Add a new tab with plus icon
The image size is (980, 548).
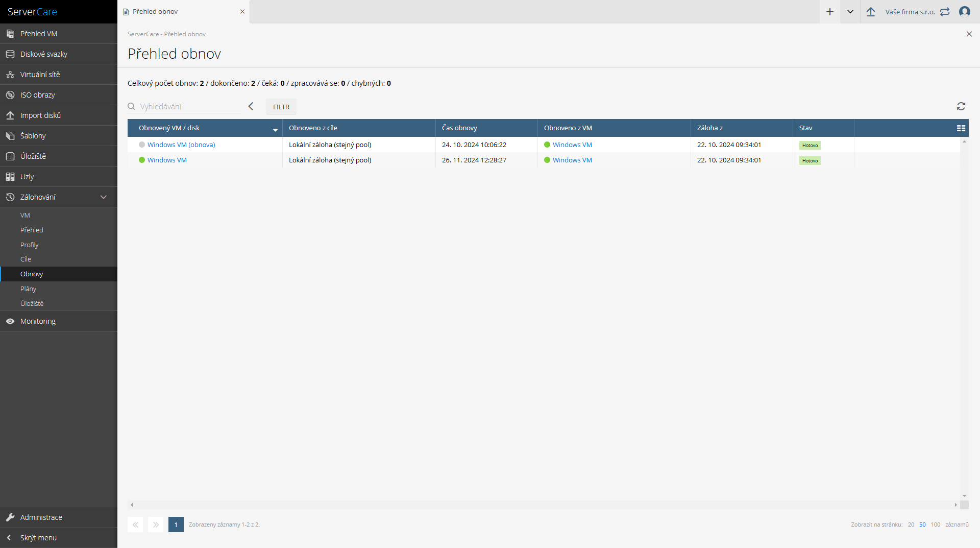830,12
